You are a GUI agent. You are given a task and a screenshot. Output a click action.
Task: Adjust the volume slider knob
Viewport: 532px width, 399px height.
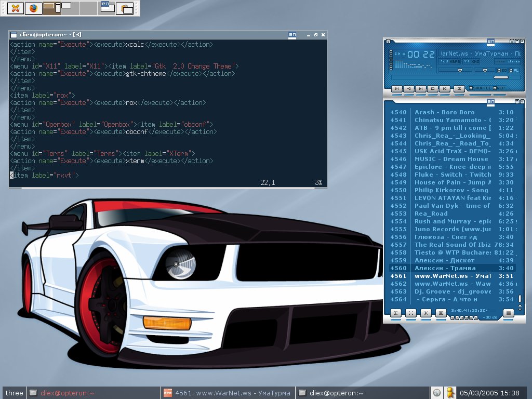[x=460, y=70]
